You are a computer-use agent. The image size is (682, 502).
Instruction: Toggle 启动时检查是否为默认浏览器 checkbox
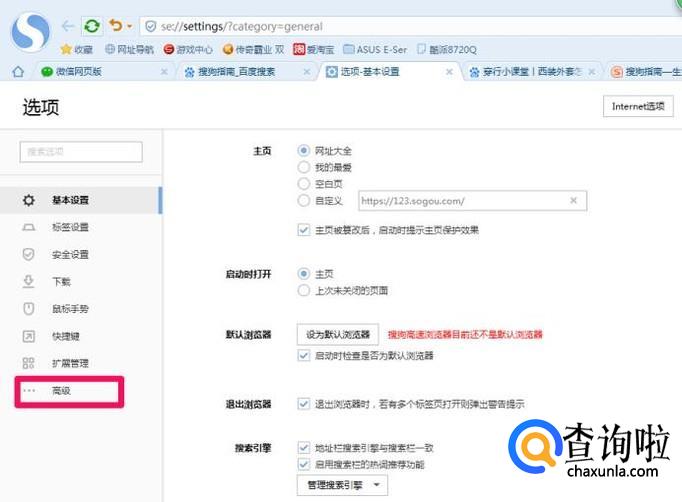304,355
